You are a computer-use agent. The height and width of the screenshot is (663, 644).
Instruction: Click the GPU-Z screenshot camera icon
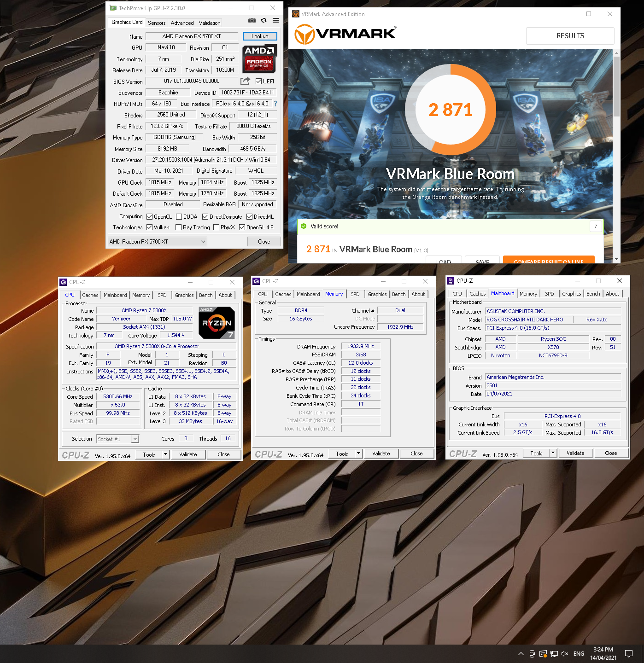point(252,21)
